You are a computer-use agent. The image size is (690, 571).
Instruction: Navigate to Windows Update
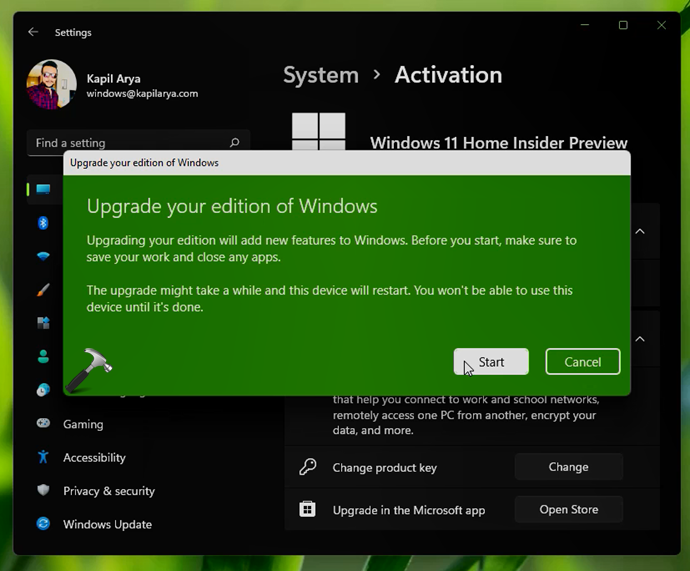[106, 524]
